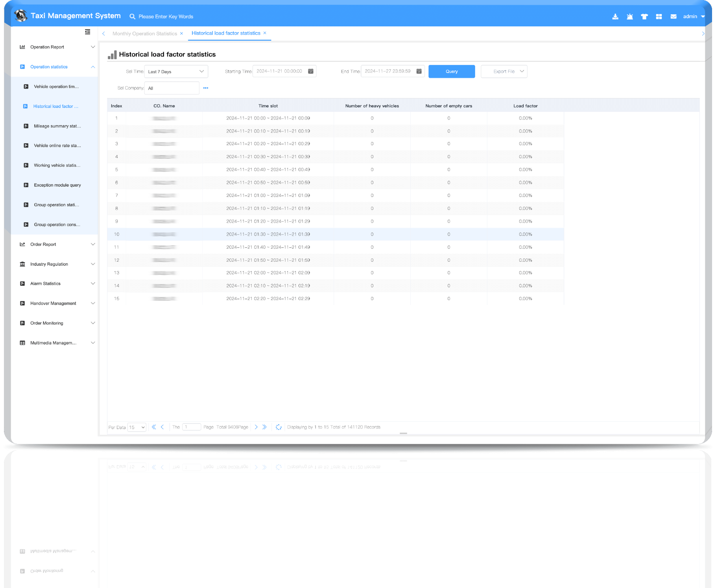Change the Per Data rows-per-page dropdown
716x588 pixels.
point(137,427)
